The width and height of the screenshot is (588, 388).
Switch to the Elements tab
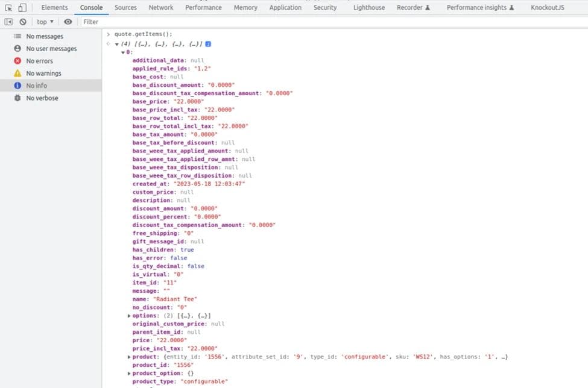point(54,7)
